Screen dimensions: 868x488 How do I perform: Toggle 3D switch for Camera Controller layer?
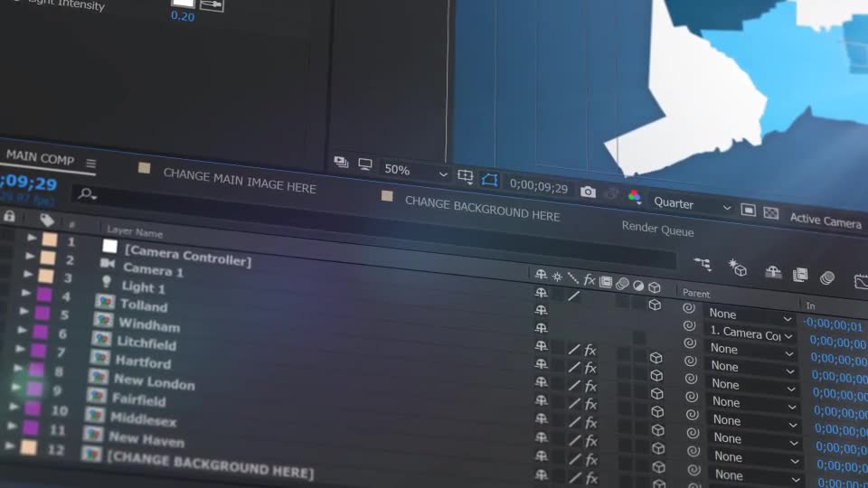655,305
